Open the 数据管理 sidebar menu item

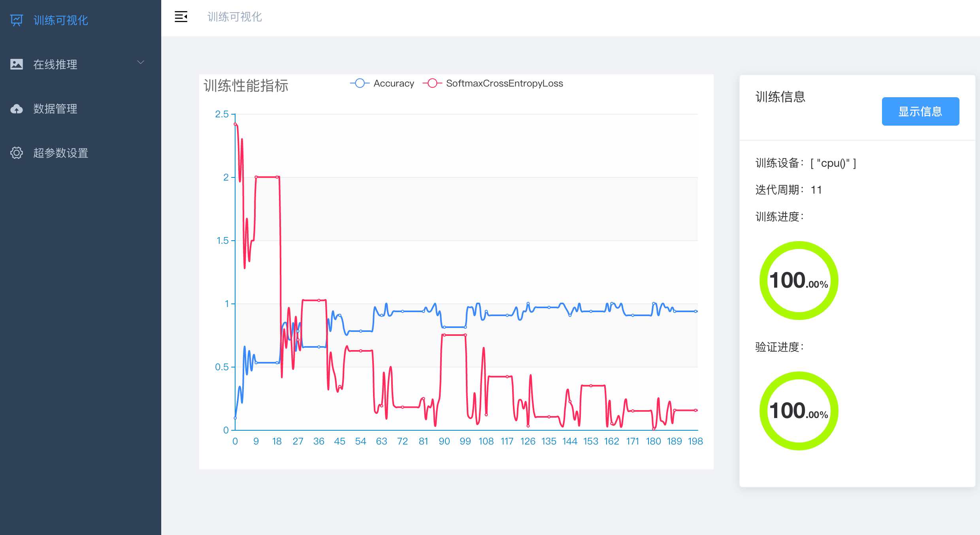pos(55,109)
